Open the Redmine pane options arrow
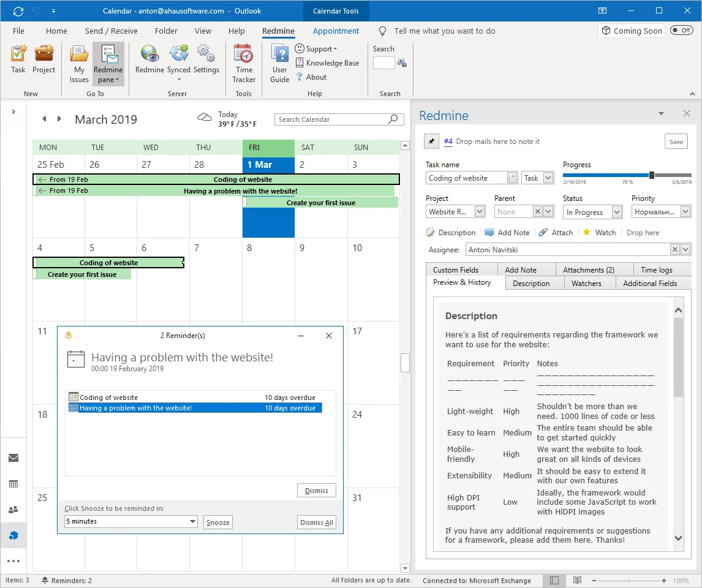The width and height of the screenshot is (702, 588). [661, 114]
